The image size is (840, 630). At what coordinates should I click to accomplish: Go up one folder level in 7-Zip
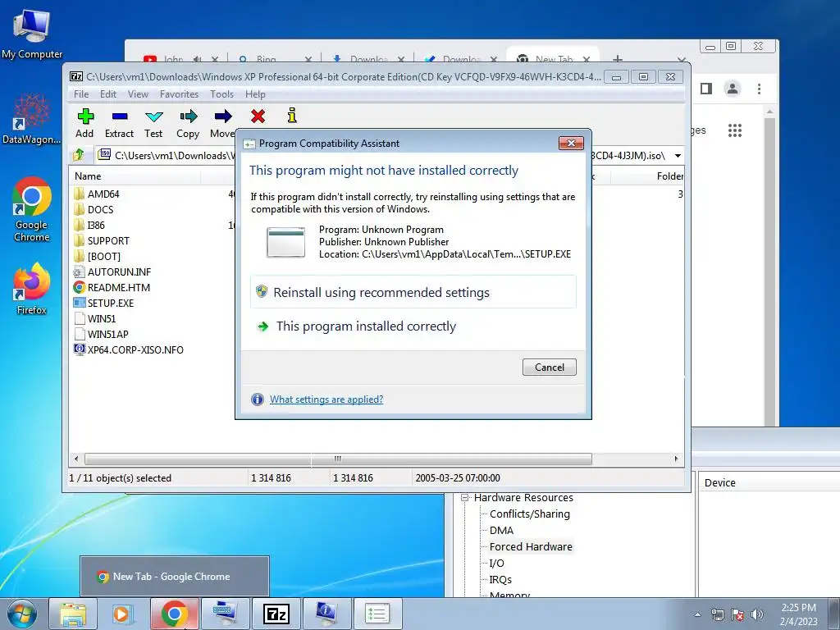tap(79, 155)
